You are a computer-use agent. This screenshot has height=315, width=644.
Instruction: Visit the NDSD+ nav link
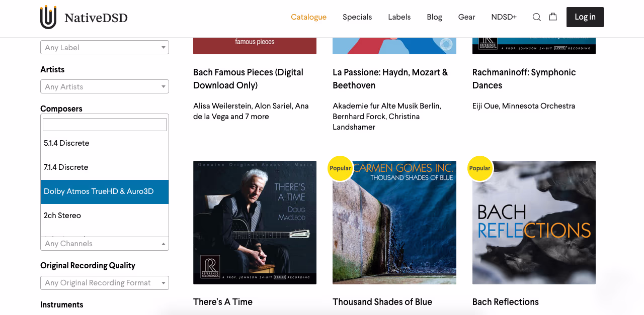pyautogui.click(x=504, y=17)
